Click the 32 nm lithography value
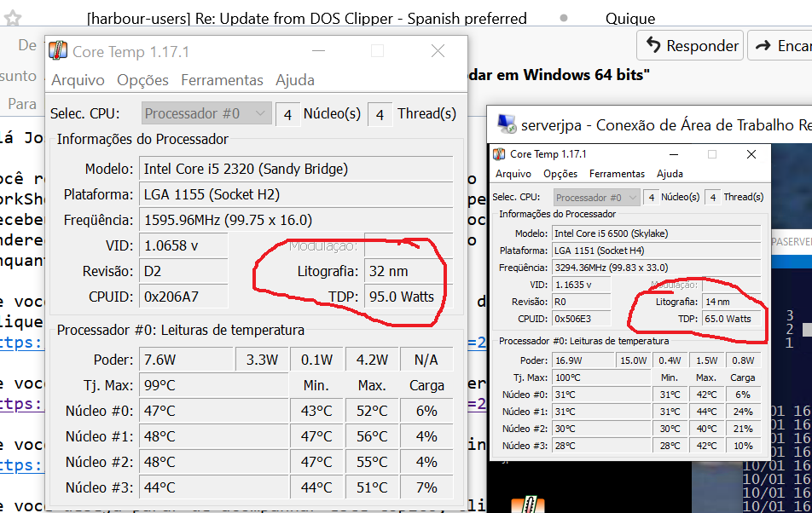Screen dimensions: 812x513 409,272
